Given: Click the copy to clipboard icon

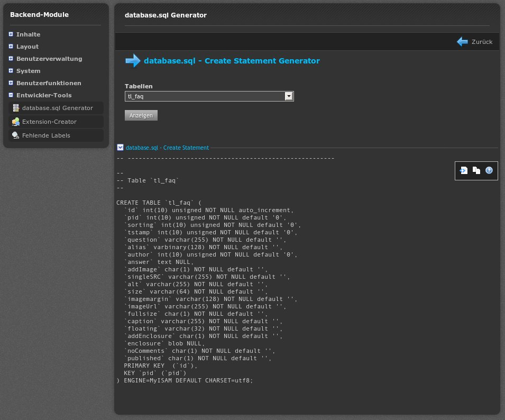Looking at the screenshot, I should click(x=476, y=170).
